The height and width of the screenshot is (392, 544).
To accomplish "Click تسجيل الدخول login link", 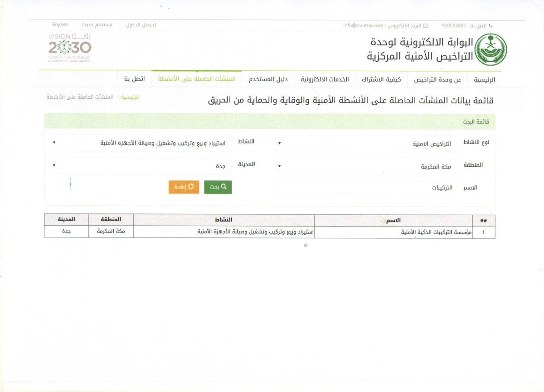I will pyautogui.click(x=141, y=24).
